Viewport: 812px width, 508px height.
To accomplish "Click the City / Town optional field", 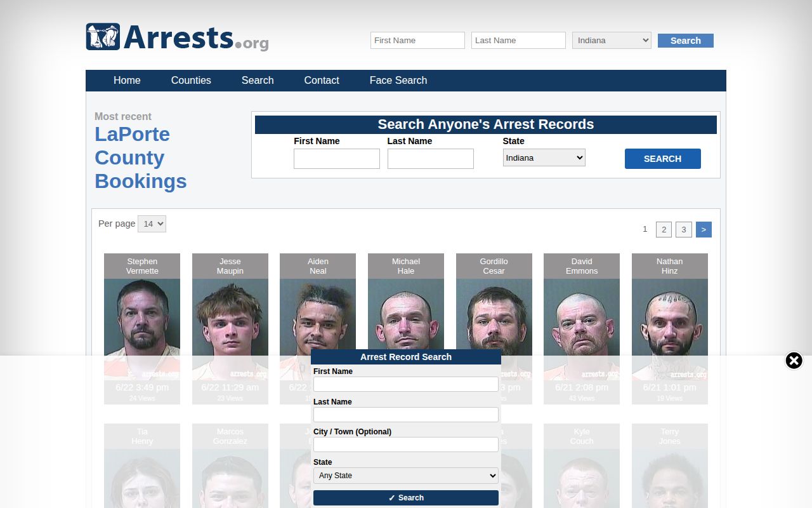I will point(406,444).
